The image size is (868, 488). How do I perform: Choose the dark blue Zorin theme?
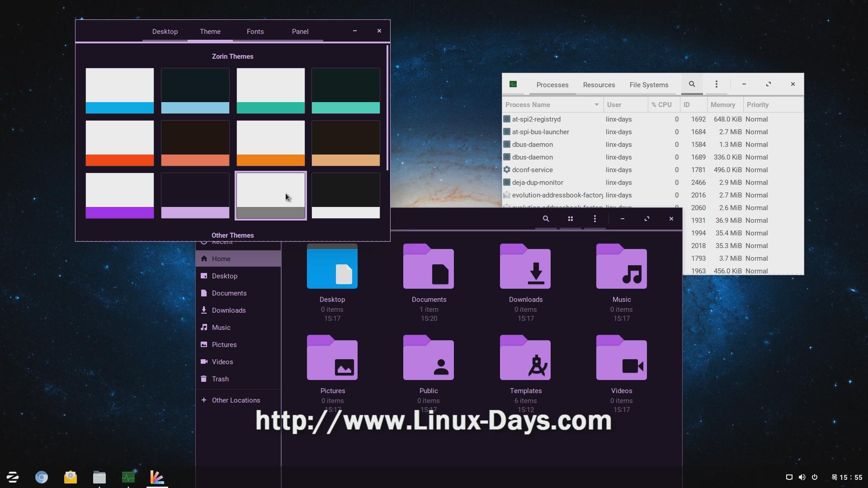pos(195,91)
